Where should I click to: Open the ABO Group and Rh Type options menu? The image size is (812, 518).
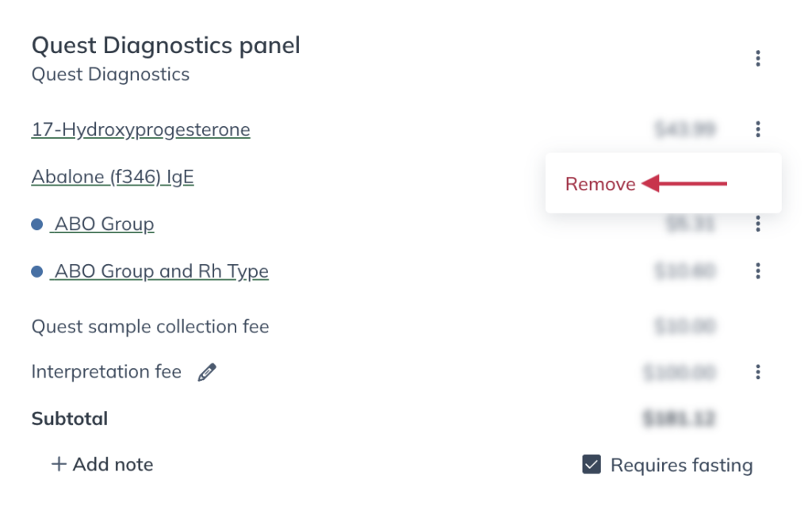[757, 271]
